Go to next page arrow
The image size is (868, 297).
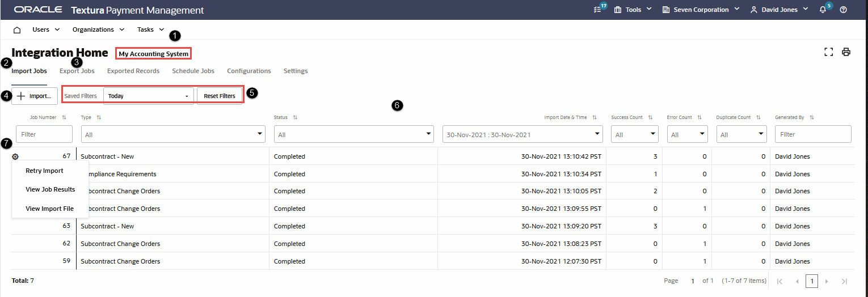(x=827, y=281)
